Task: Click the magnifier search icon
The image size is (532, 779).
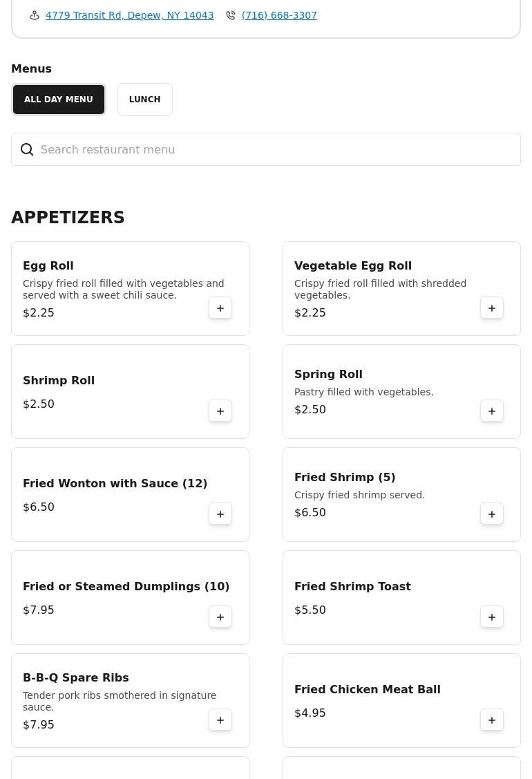Action: click(x=27, y=149)
